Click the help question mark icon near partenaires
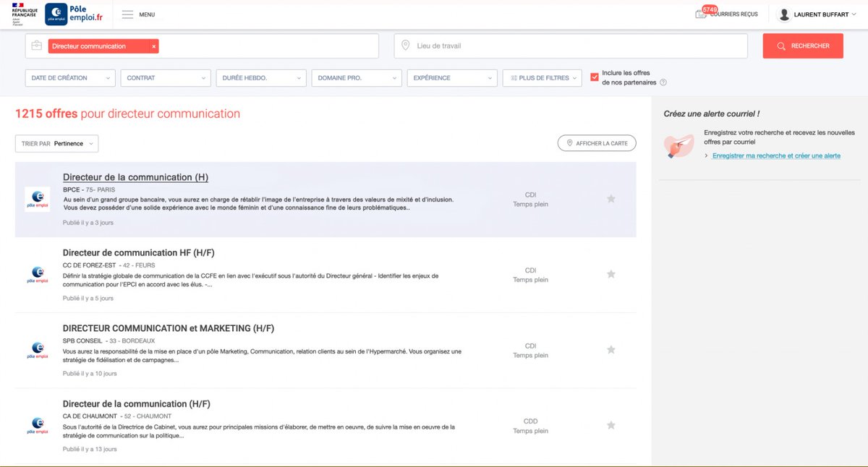 (x=663, y=82)
